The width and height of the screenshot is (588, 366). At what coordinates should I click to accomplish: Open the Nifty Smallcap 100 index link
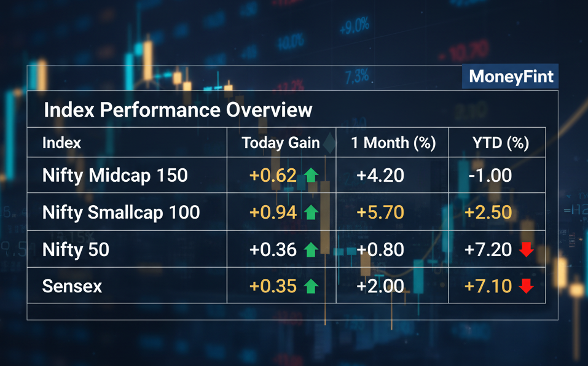[x=121, y=212]
